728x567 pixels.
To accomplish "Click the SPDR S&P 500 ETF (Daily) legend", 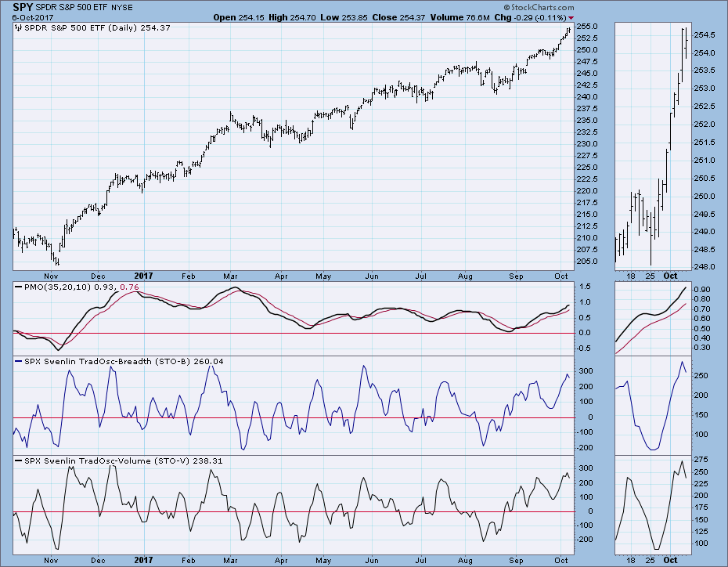I will point(93,28).
